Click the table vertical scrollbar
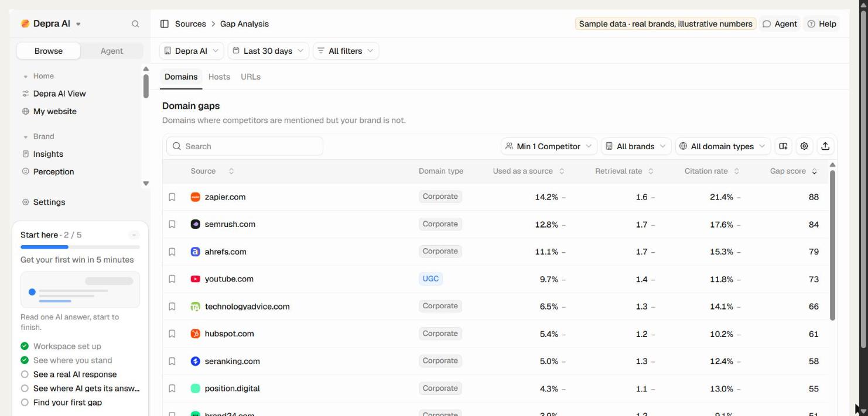Image resolution: width=868 pixels, height=416 pixels. click(x=832, y=245)
